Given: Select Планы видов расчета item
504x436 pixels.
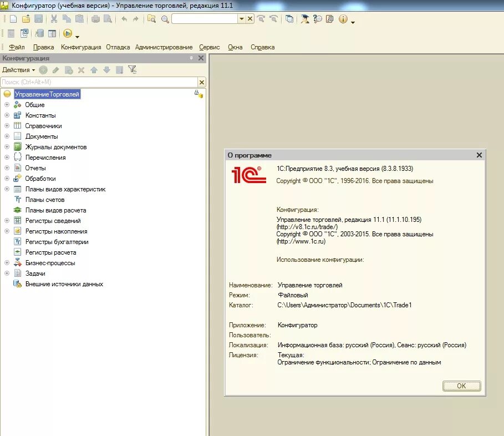Looking at the screenshot, I should point(55,210).
